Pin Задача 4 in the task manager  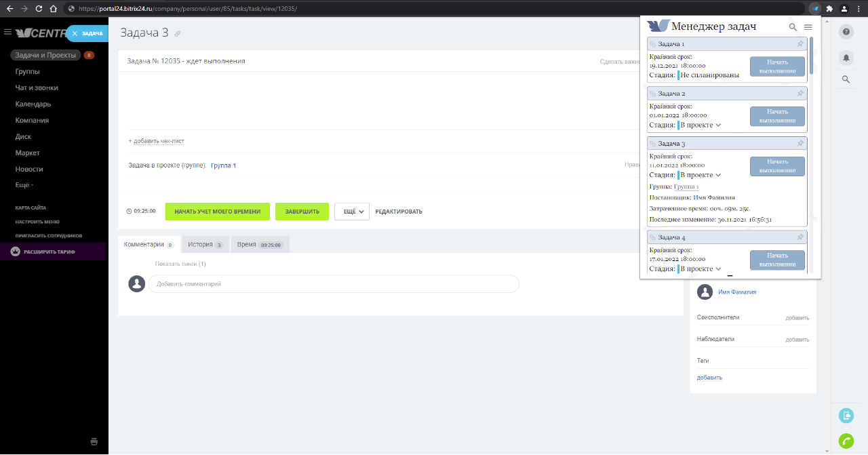pos(800,237)
